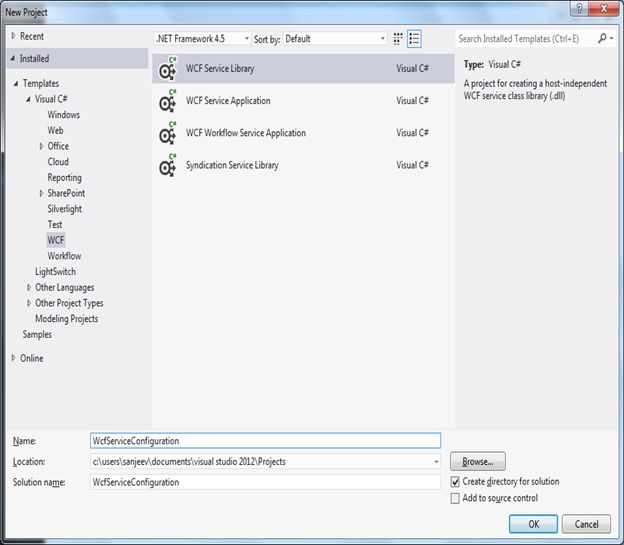Open the .NET Framework 4.5 dropdown
624x545 pixels.
202,39
